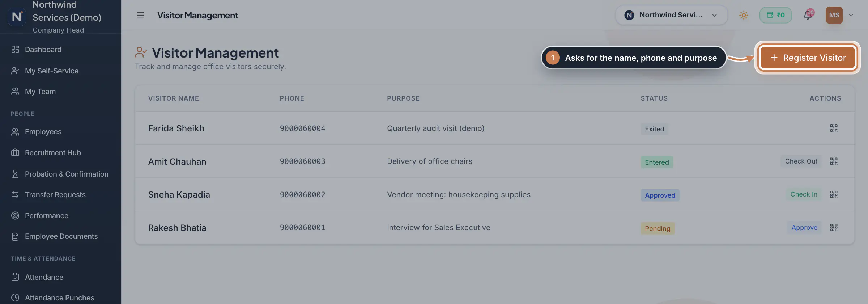Image resolution: width=868 pixels, height=304 pixels.
Task: Click the Company Head role label
Action: tap(58, 30)
